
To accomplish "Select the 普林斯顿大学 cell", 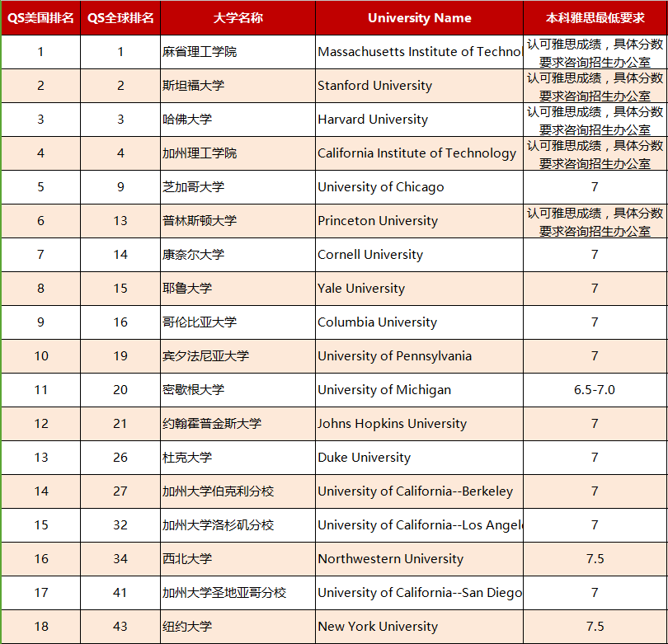I will coord(238,221).
